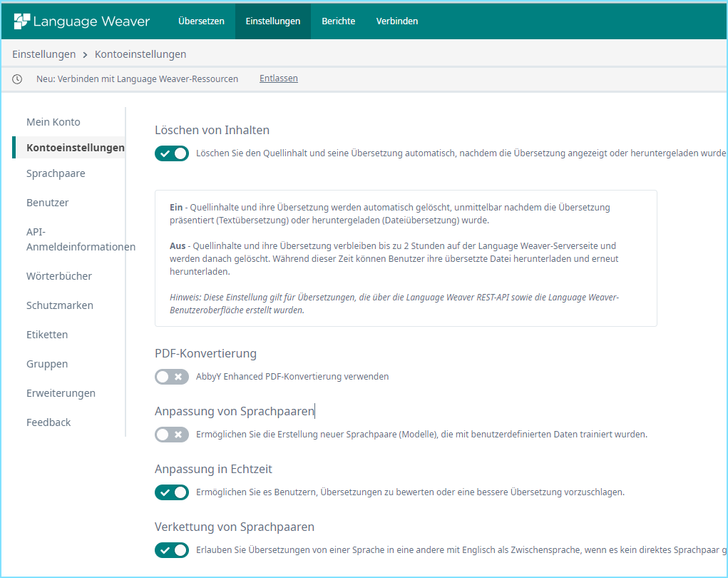Viewport: 728px width, 578px height.
Task: Switch to the Übersetzen tab
Action: tap(200, 21)
